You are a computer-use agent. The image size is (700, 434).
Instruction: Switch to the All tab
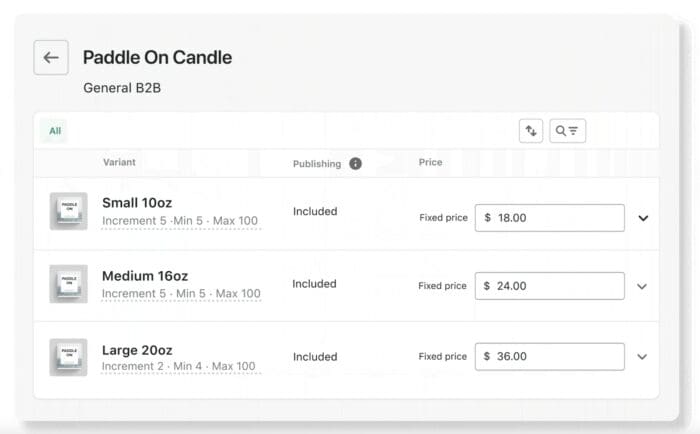coord(55,131)
